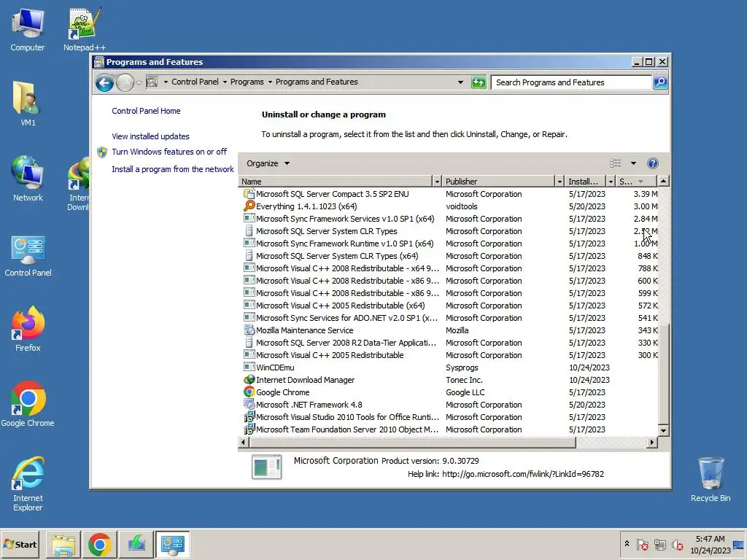
Task: Open the view options dropdown arrow
Action: (633, 163)
